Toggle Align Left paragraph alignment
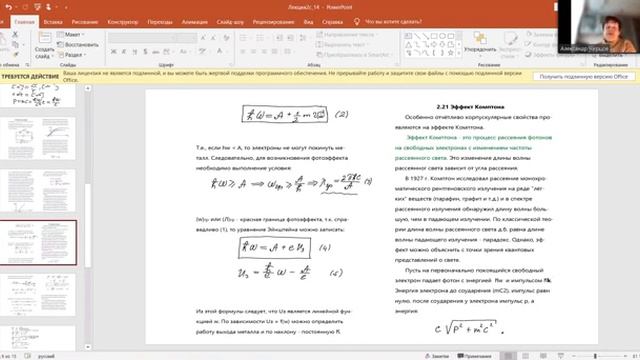The height and width of the screenshot is (360, 640). (x=243, y=51)
